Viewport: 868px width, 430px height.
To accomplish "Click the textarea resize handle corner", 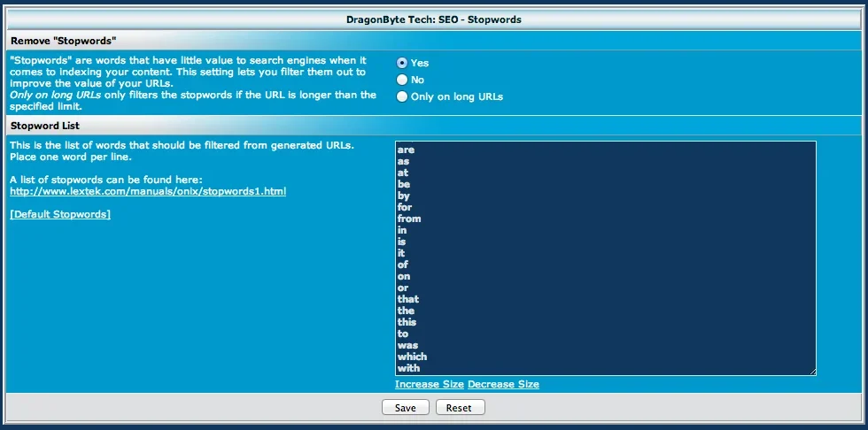I will (812, 372).
